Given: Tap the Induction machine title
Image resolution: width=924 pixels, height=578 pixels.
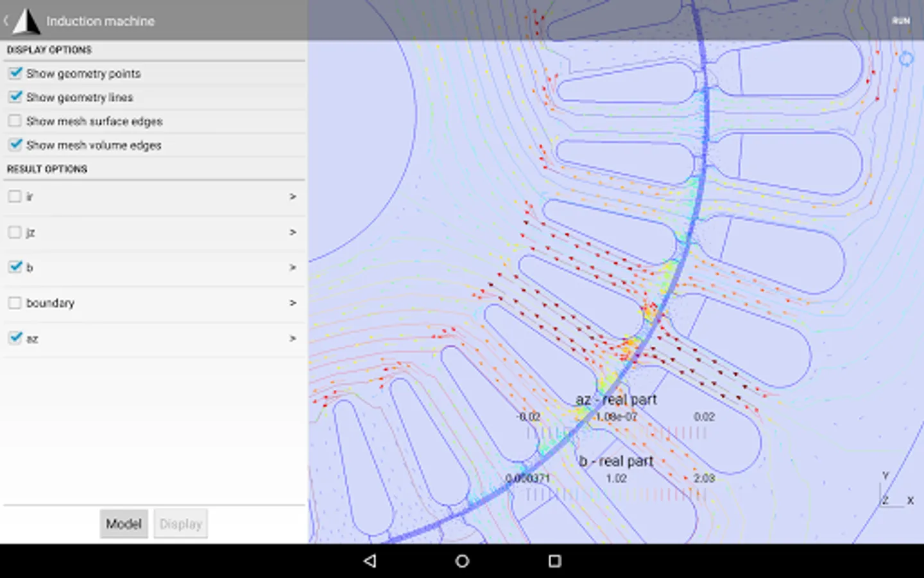Looking at the screenshot, I should click(100, 21).
